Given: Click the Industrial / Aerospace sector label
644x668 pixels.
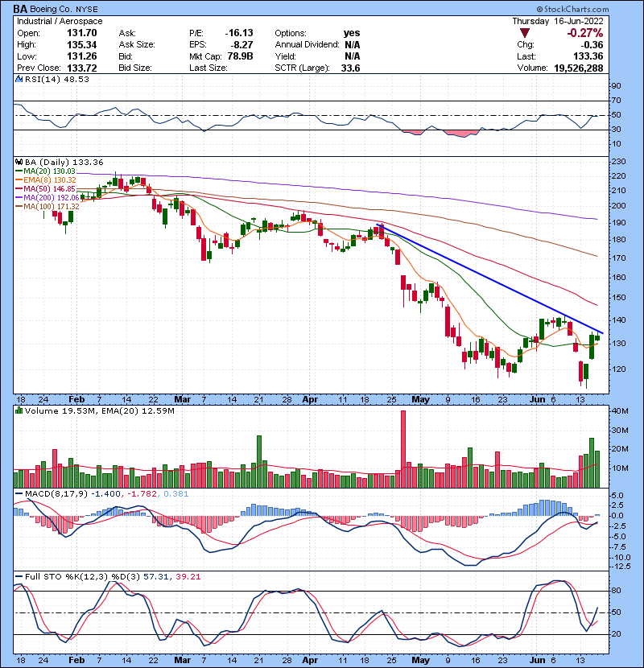Looking at the screenshot, I should coord(60,21).
